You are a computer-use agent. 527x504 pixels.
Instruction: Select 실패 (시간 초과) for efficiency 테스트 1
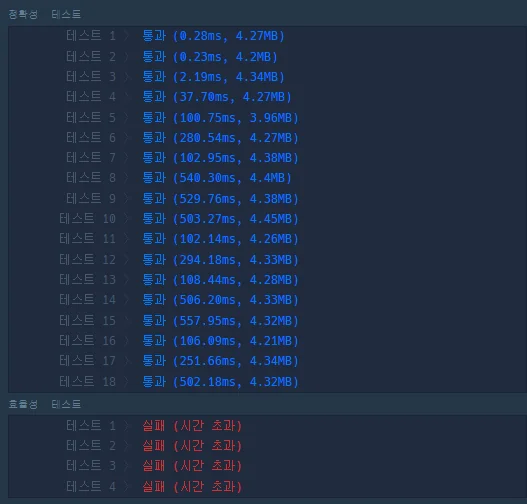click(192, 426)
